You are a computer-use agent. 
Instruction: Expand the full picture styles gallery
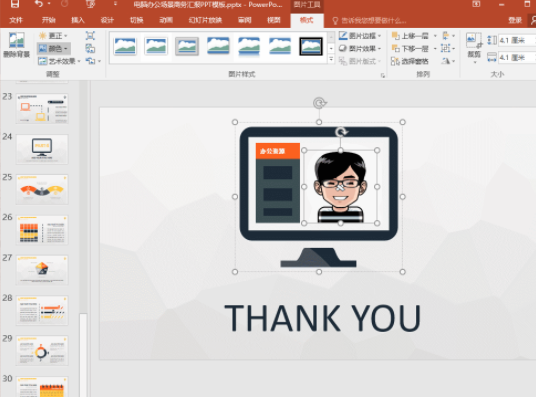coord(331,60)
